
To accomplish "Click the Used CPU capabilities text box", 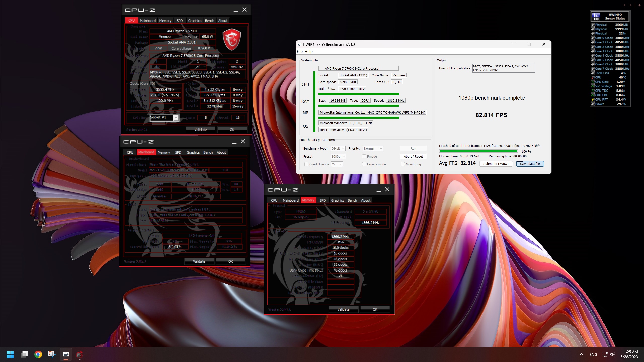I will (x=504, y=68).
